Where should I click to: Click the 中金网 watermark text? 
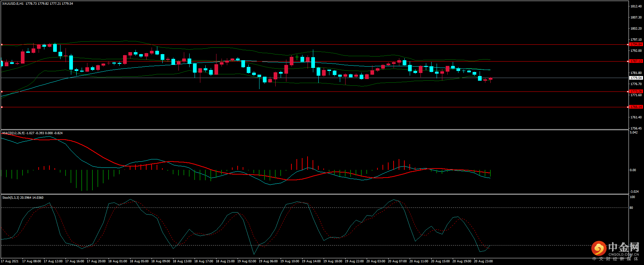[623, 248]
